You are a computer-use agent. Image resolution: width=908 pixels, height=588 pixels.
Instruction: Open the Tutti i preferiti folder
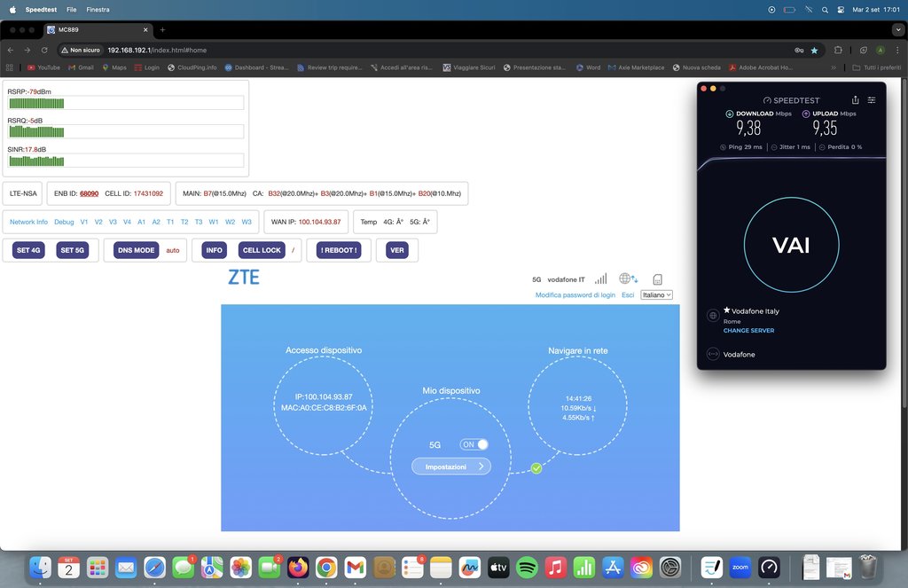click(877, 67)
